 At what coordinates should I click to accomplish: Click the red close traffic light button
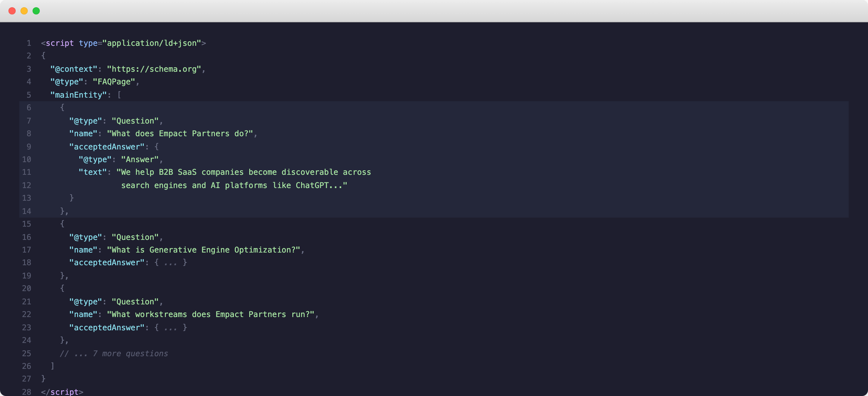[x=12, y=11]
